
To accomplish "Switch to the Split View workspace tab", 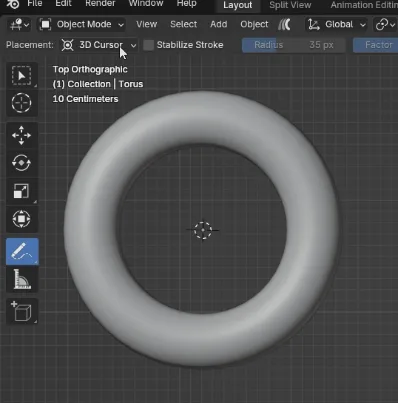I will pyautogui.click(x=290, y=5).
